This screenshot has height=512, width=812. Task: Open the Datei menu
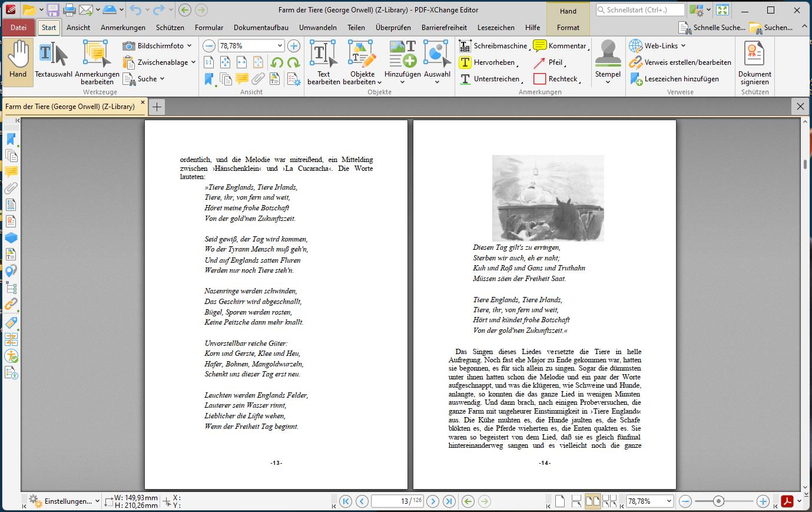coord(18,27)
